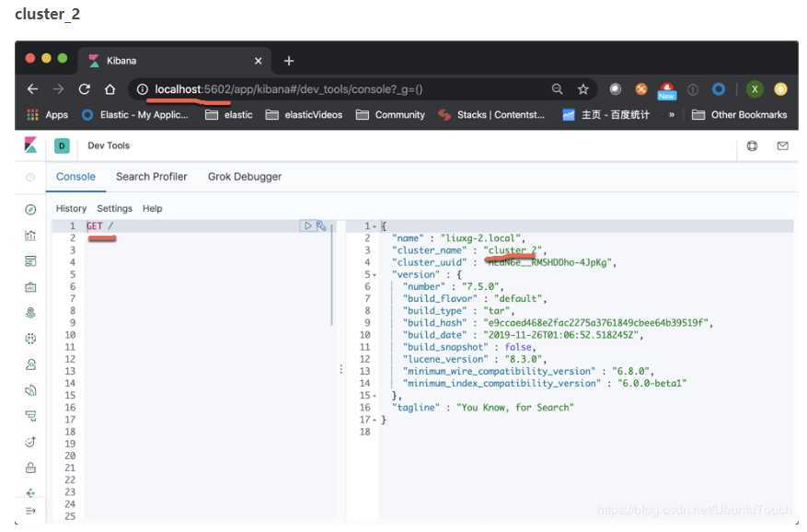Click the extension icon with New badge
Viewport: 807px width, 532px height.
(x=666, y=90)
